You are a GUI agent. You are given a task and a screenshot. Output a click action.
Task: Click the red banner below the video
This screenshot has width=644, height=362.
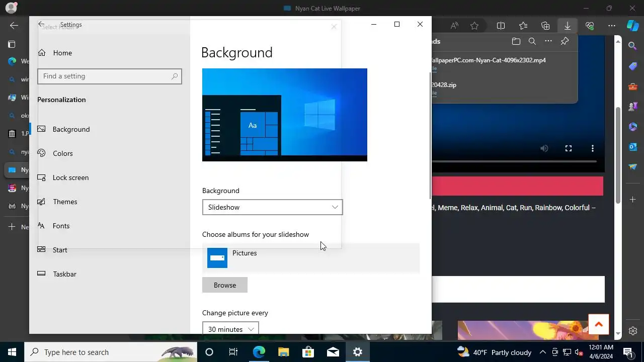[x=517, y=186]
